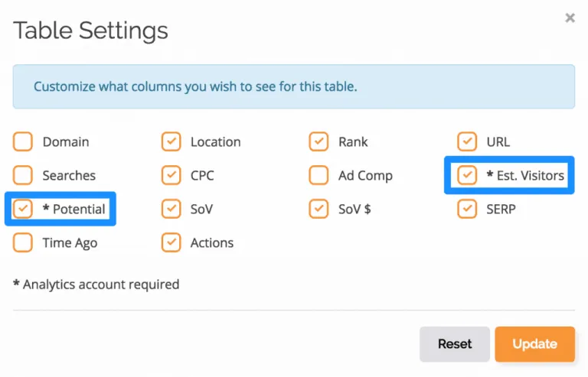Disable the Rank column checkbox
This screenshot has height=377, width=588.
[318, 141]
